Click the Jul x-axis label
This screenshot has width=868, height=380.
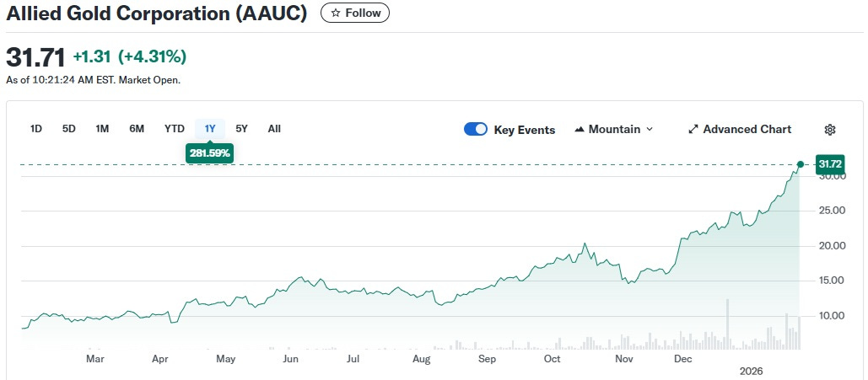pyautogui.click(x=353, y=359)
